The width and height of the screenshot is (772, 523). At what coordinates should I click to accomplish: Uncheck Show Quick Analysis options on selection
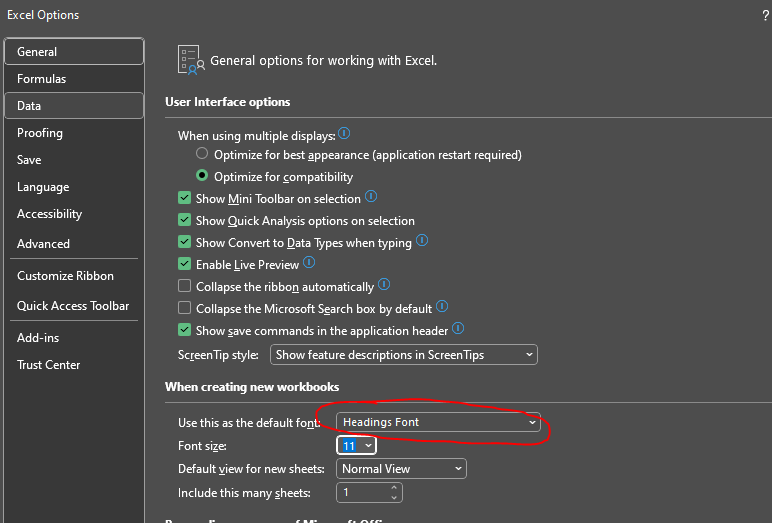[184, 220]
